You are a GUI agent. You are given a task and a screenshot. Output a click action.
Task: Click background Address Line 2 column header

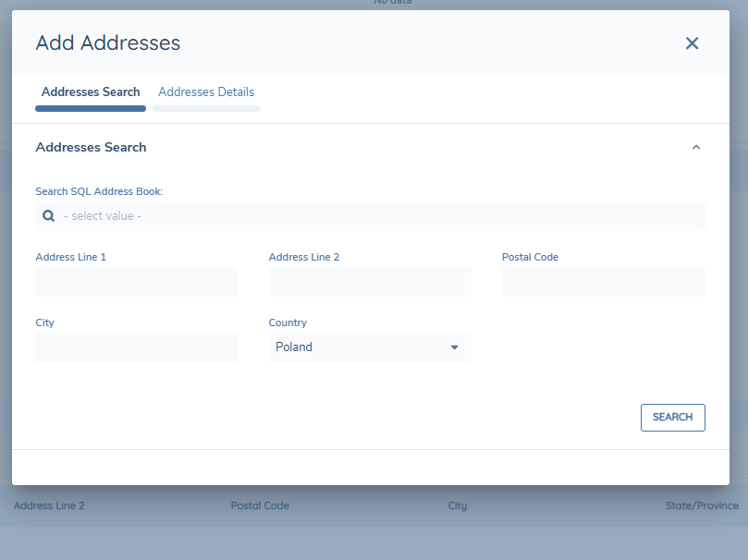coord(49,505)
